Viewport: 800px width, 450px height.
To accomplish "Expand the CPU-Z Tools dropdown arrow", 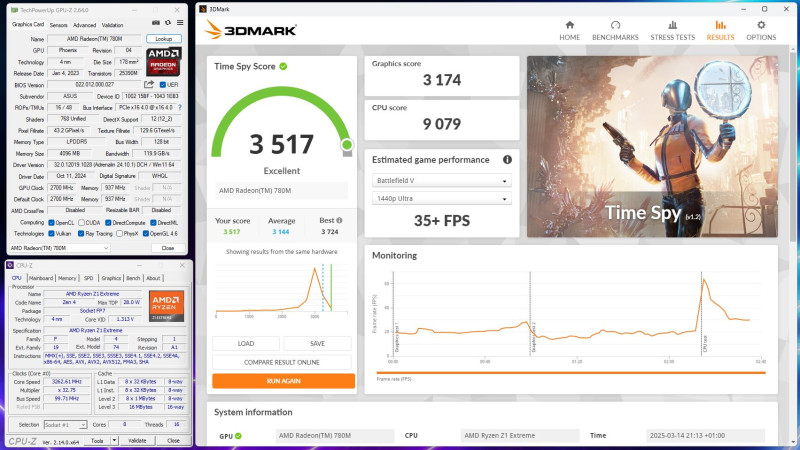I will [x=114, y=440].
